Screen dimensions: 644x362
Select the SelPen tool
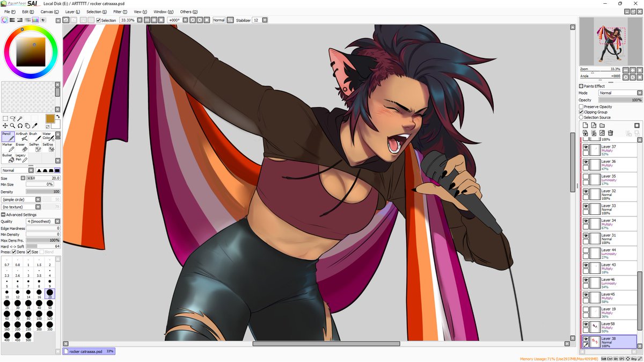[x=34, y=147]
